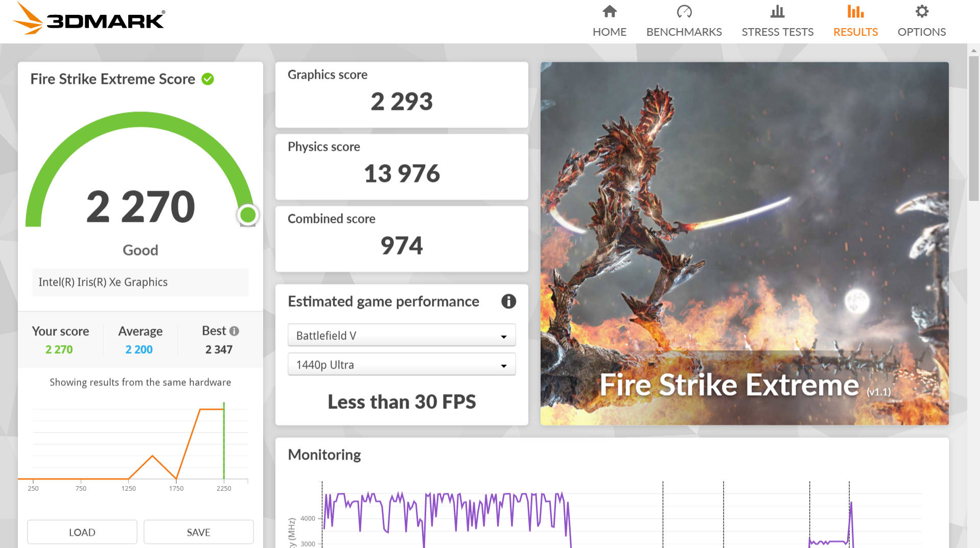Screen dimensions: 980x548
Task: Click the green marker line in score distribution chart
Action: (x=224, y=441)
